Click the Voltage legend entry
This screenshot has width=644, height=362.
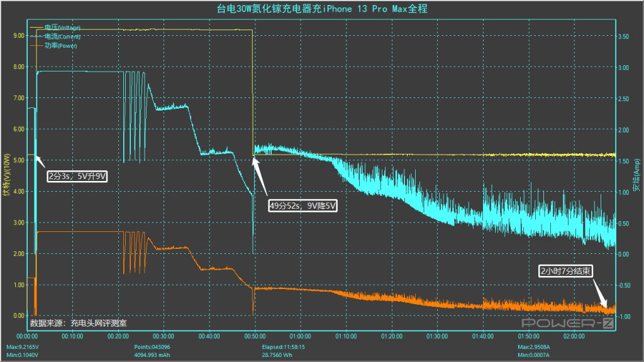tap(55, 28)
